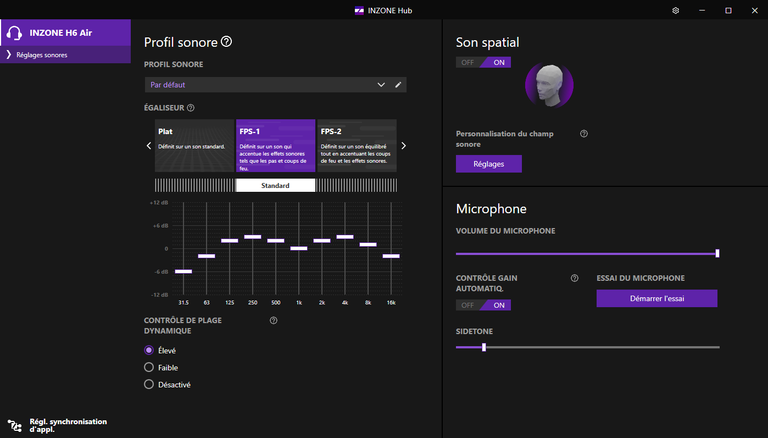Click Standard equalizer label bar
This screenshot has width=768, height=438.
click(x=275, y=185)
